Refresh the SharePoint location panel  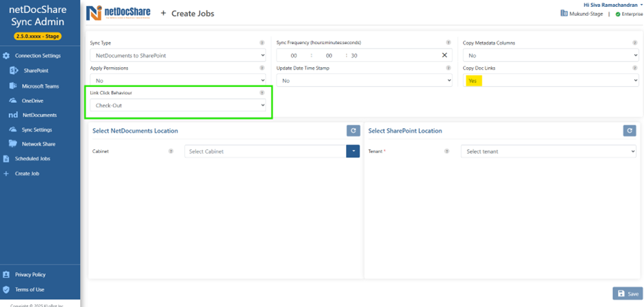(x=630, y=131)
